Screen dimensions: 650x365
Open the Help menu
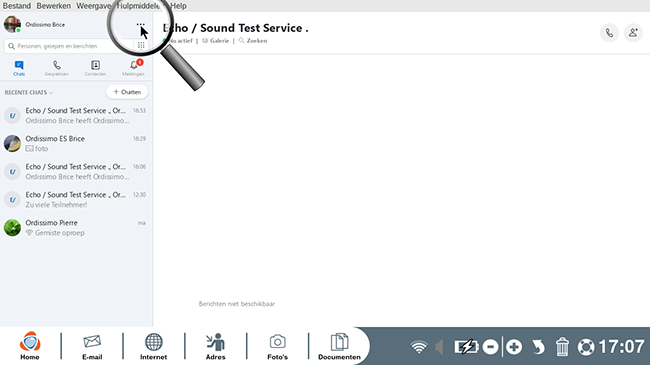point(179,6)
